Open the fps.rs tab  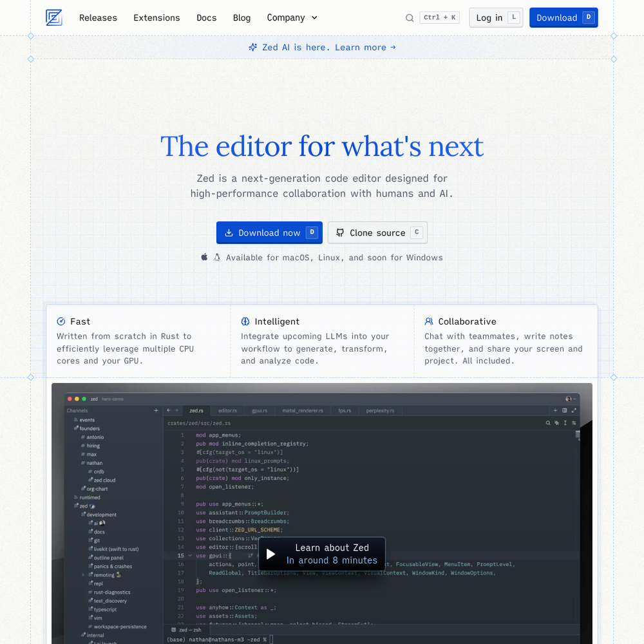coord(345,410)
